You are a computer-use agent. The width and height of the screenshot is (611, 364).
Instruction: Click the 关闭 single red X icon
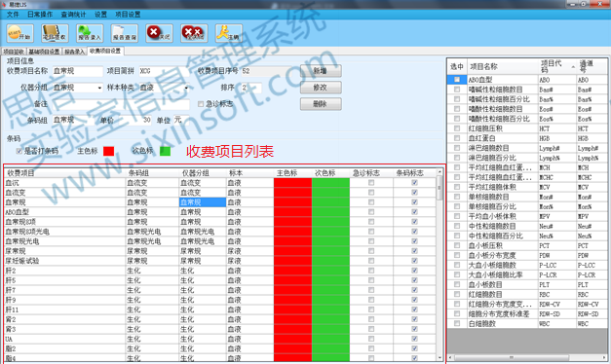tap(160, 33)
